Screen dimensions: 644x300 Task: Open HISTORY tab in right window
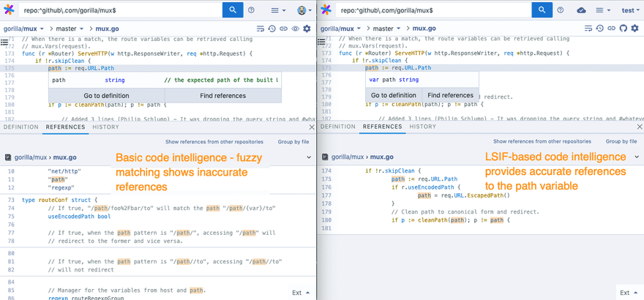point(423,127)
